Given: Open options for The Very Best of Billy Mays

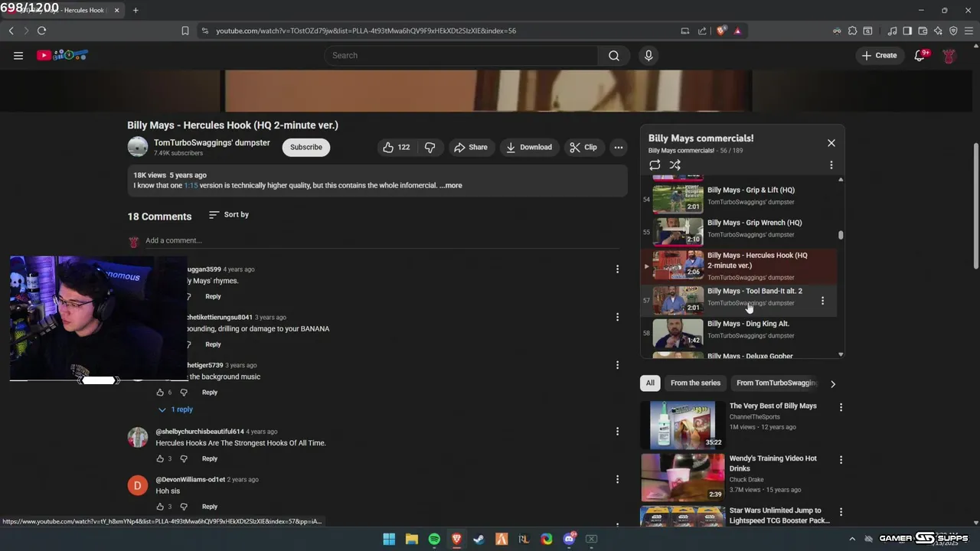Looking at the screenshot, I should tap(841, 408).
